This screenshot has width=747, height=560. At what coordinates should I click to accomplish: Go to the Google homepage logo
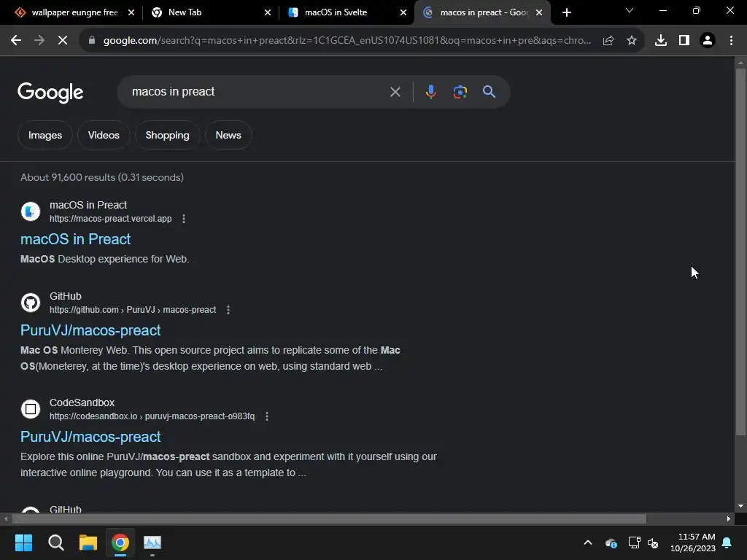pyautogui.click(x=50, y=93)
